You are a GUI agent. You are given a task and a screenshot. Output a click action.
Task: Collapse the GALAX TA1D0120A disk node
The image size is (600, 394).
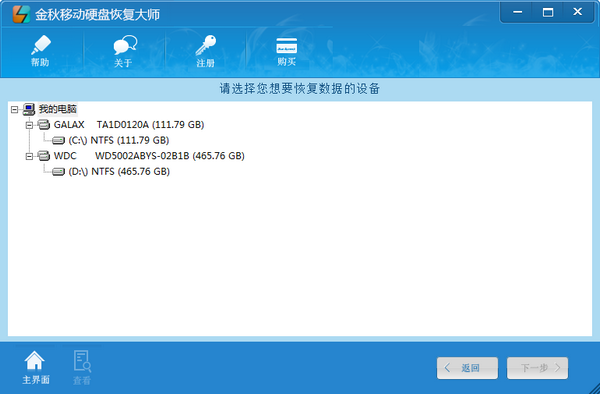pos(29,125)
